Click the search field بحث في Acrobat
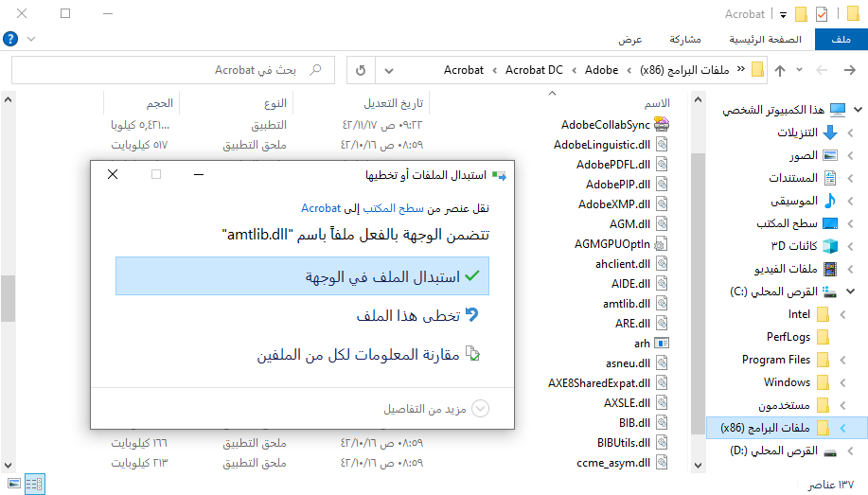This screenshot has height=495, width=868. click(172, 70)
